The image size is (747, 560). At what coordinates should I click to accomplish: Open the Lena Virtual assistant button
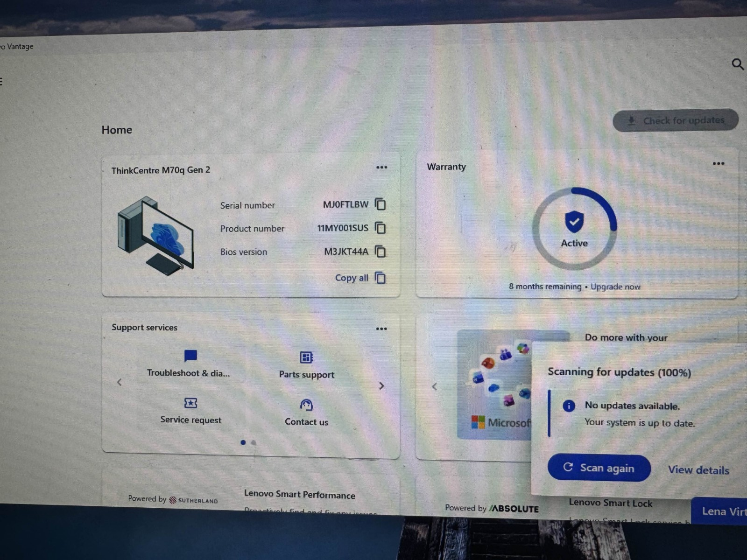[719, 511]
